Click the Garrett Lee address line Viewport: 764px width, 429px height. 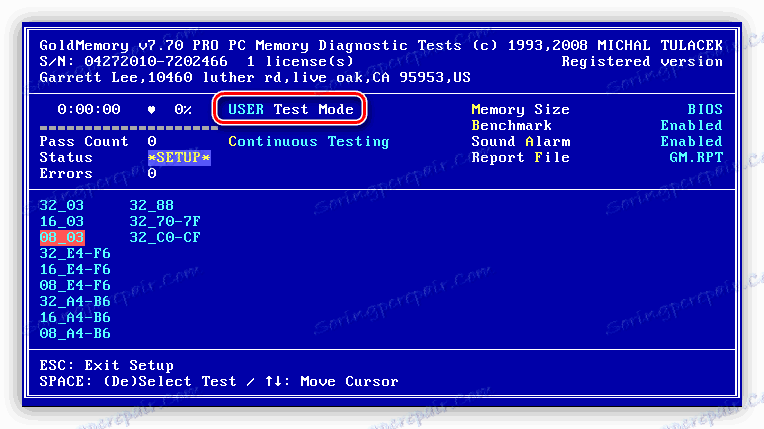pyautogui.click(x=255, y=78)
